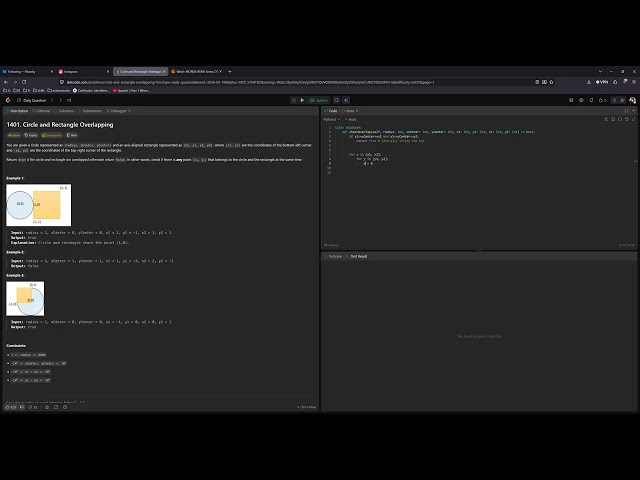Reset code with the revert arrow icon
Screen dimensions: 640x480
(627, 119)
